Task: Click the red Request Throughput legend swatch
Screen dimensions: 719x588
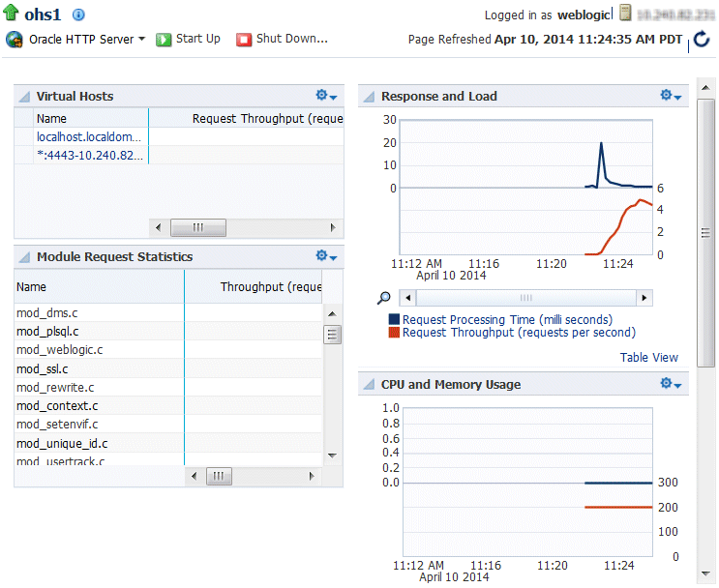Action: pos(394,333)
